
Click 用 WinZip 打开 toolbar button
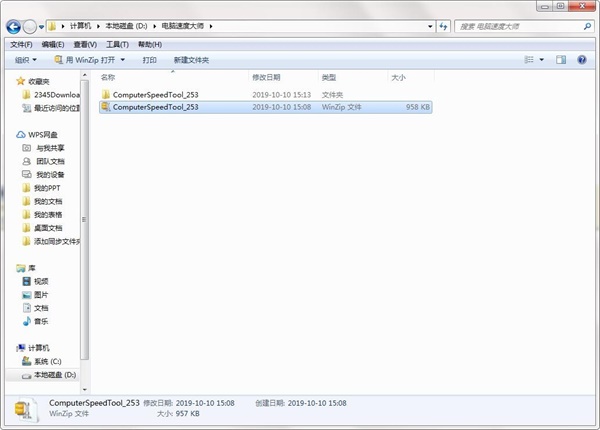point(85,60)
